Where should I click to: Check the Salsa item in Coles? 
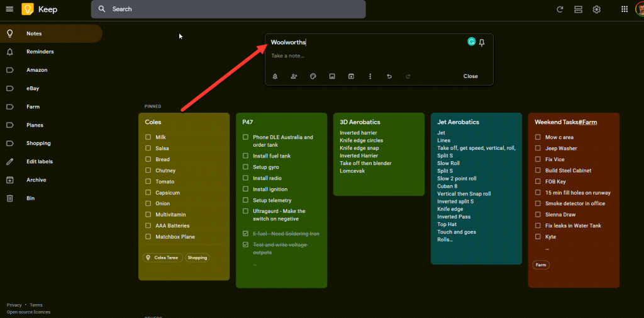click(148, 148)
